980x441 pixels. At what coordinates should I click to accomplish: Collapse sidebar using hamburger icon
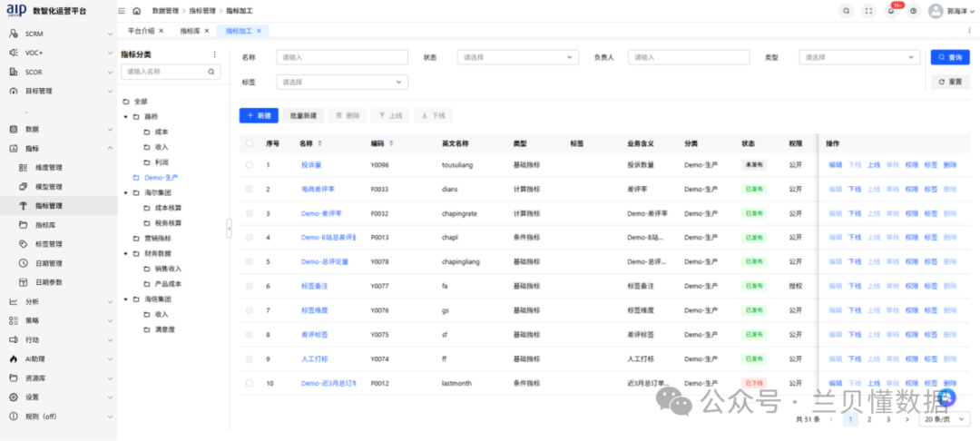pyautogui.click(x=122, y=11)
